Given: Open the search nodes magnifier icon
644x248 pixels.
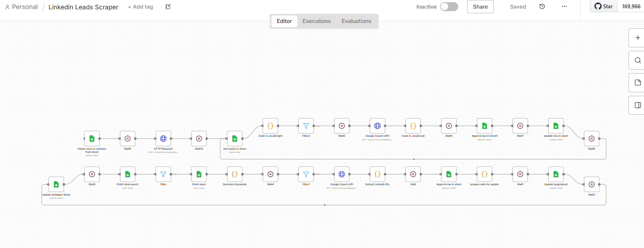Looking at the screenshot, I should tap(638, 60).
